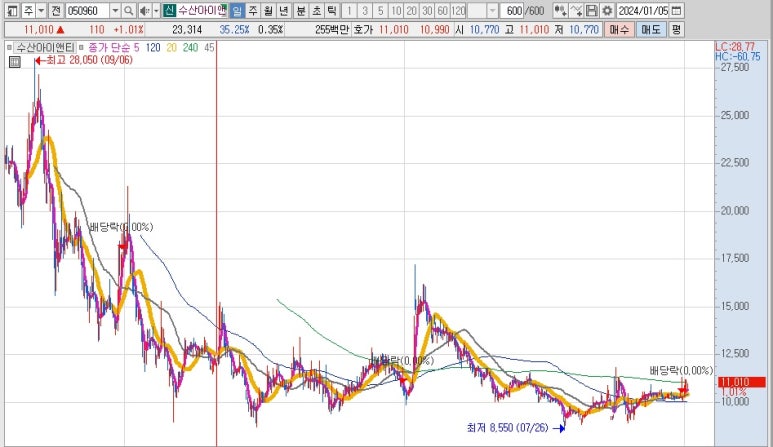This screenshot has width=773, height=447.
Task: Click the volume figure 23,314
Action: (187, 30)
